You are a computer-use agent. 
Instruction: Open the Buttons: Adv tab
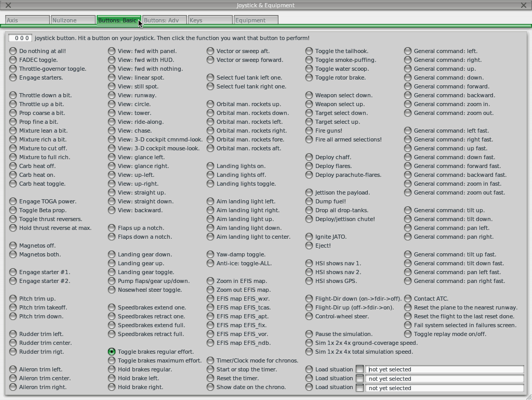coord(164,20)
